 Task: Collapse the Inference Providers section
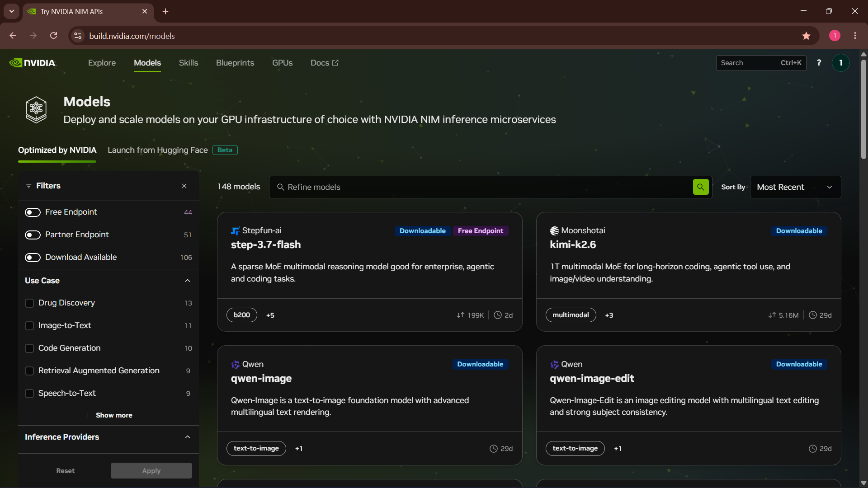pyautogui.click(x=188, y=437)
